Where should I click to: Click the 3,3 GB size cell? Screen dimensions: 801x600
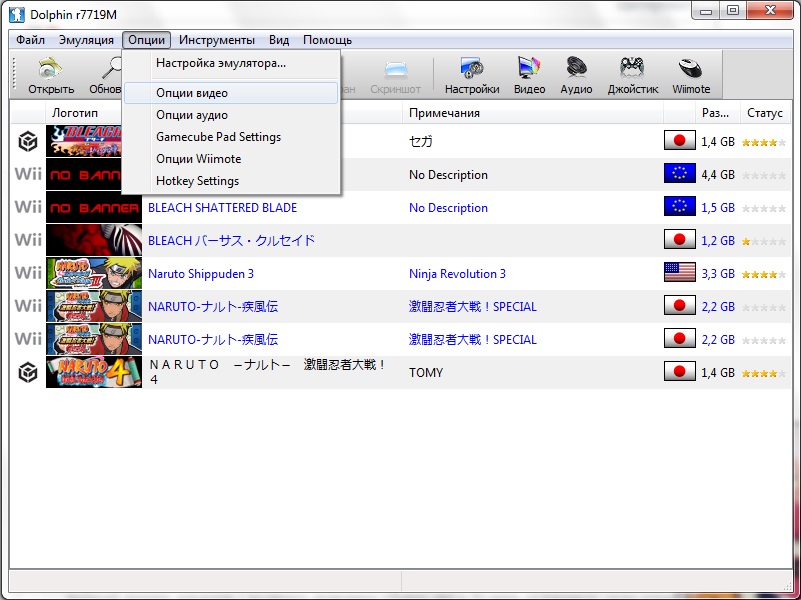[718, 274]
